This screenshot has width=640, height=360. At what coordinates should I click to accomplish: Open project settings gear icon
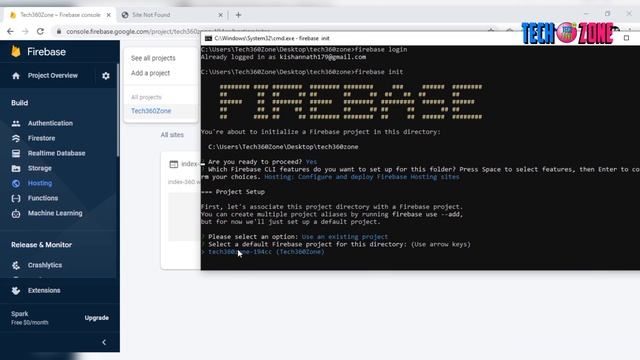click(x=106, y=76)
